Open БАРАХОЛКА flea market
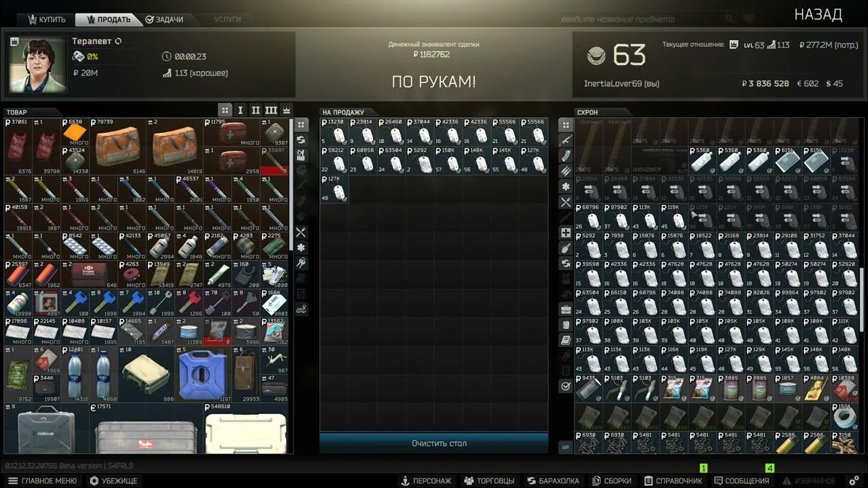 click(553, 481)
